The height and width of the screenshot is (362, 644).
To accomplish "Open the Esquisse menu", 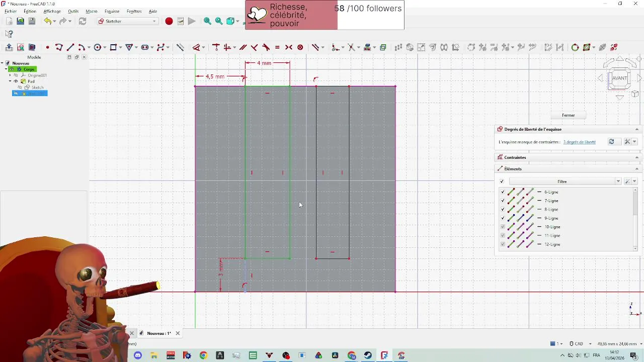I will pos(112,11).
